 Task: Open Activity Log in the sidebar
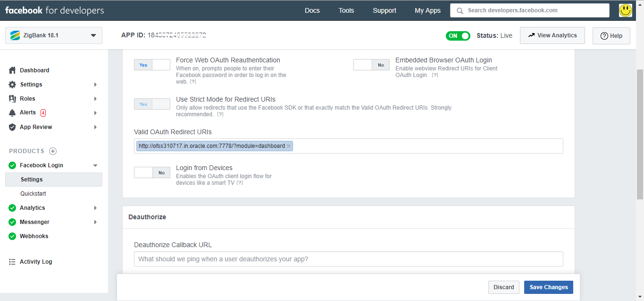click(x=36, y=262)
